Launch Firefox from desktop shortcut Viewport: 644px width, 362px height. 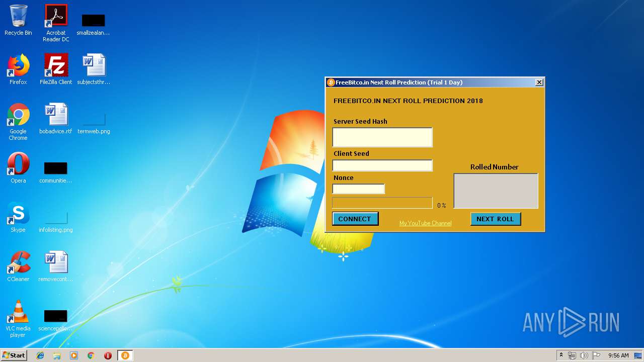(x=18, y=69)
